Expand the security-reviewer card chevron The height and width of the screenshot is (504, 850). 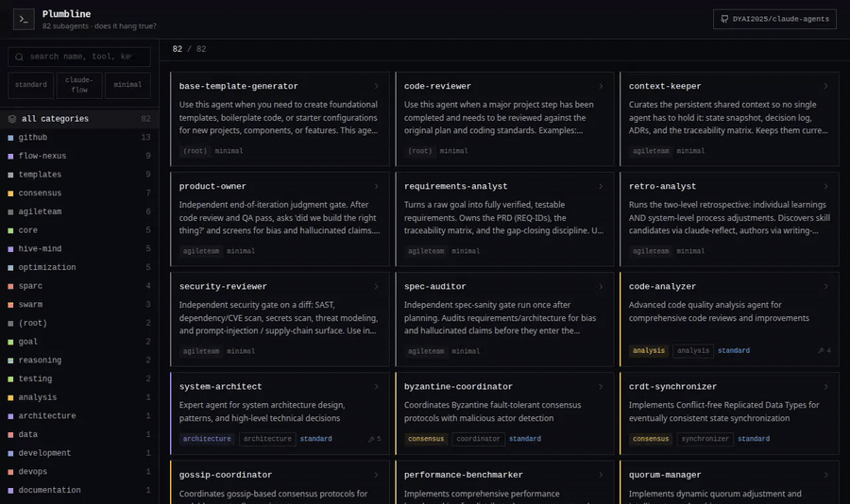tap(376, 287)
